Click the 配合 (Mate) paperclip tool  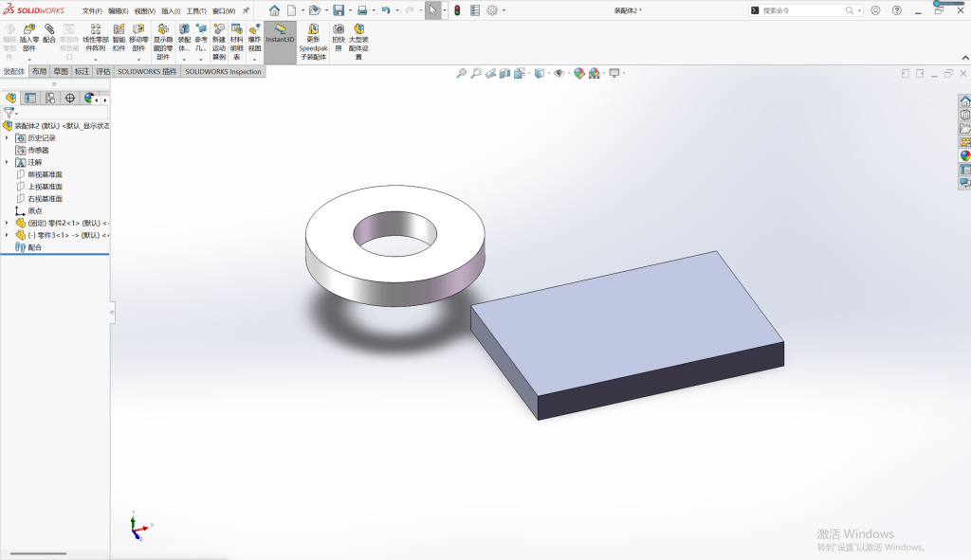pyautogui.click(x=49, y=33)
